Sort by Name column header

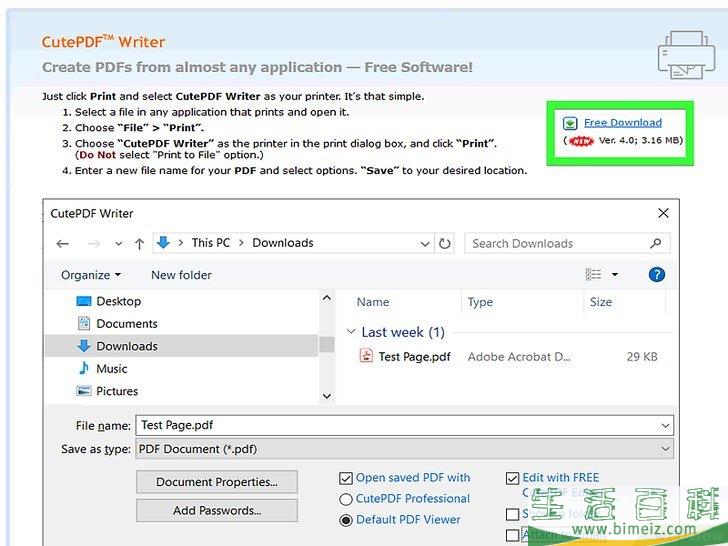pos(373,302)
